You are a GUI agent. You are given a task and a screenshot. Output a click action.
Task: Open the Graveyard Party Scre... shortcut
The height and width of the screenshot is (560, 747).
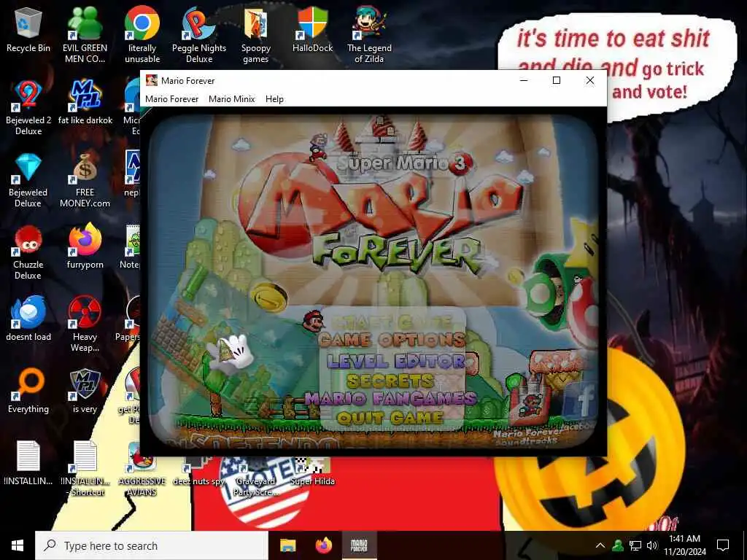click(x=256, y=476)
